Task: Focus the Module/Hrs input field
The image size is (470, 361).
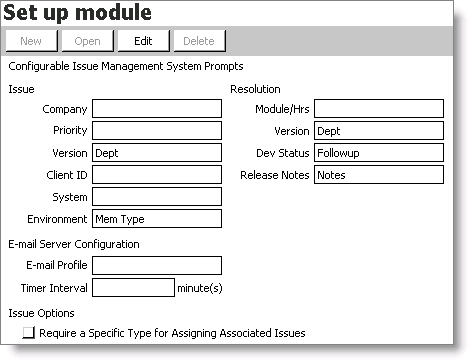Action: pos(379,108)
